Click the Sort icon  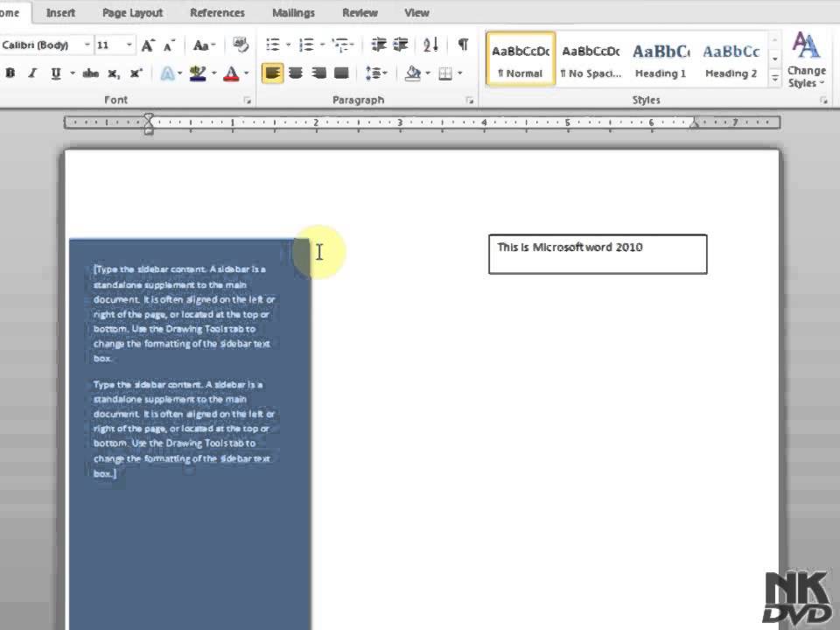(430, 45)
